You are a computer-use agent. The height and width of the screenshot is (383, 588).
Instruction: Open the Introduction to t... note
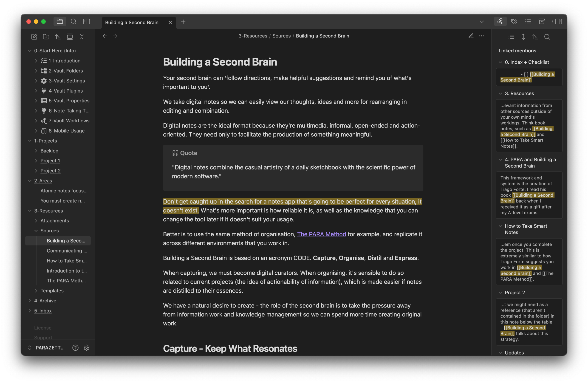click(x=67, y=271)
